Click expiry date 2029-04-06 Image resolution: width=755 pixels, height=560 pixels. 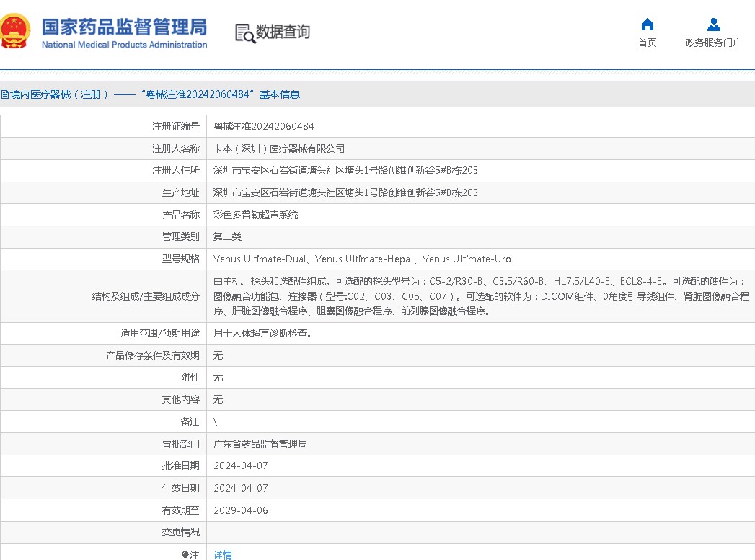pos(241,510)
